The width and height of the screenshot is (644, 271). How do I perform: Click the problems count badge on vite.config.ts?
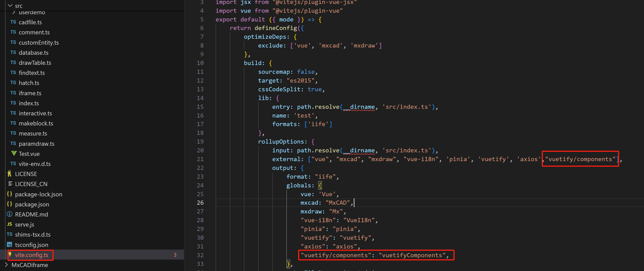(x=175, y=255)
